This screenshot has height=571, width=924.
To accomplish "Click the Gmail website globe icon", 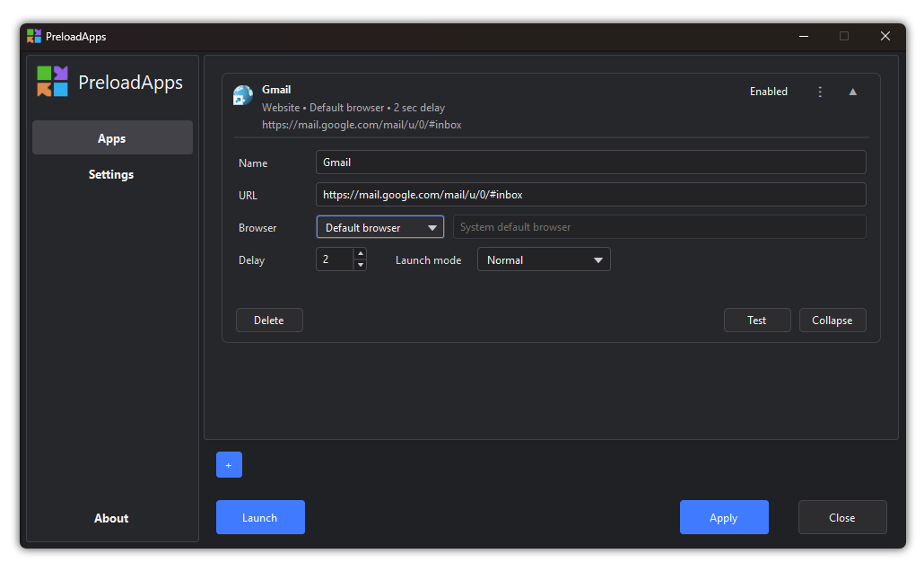I will click(x=243, y=95).
